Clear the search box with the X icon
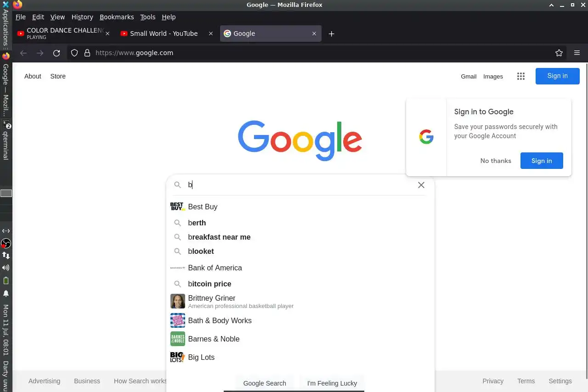 tap(421, 185)
